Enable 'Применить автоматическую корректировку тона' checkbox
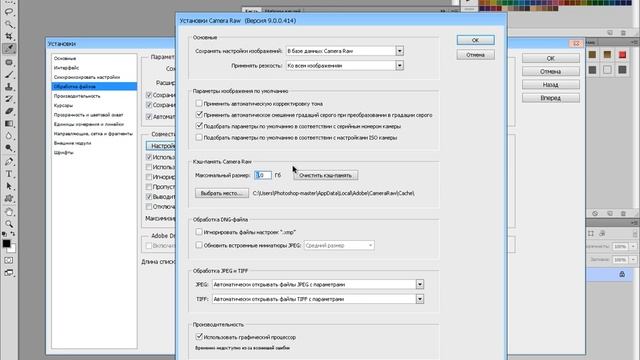This screenshot has height=360, width=640. [199, 103]
